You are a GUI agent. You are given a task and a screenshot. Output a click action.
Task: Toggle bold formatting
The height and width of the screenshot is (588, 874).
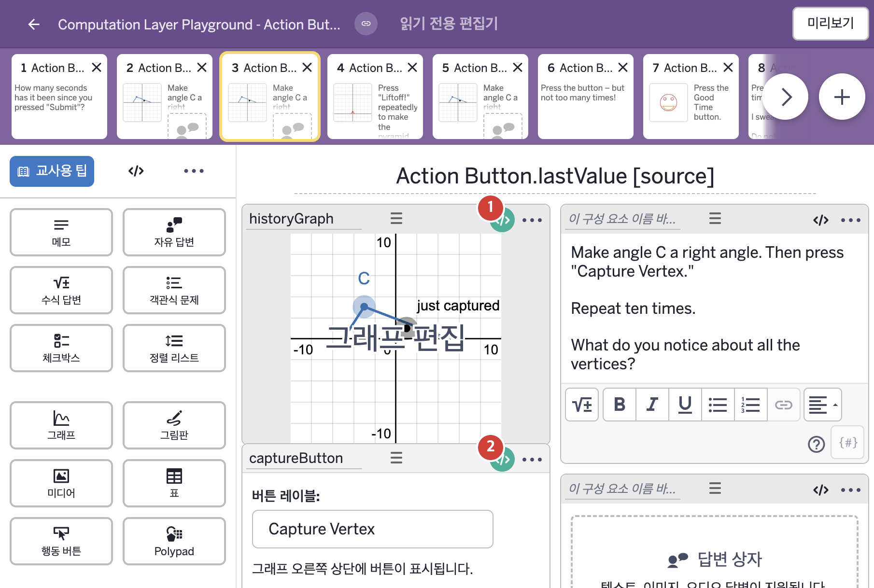(x=620, y=405)
